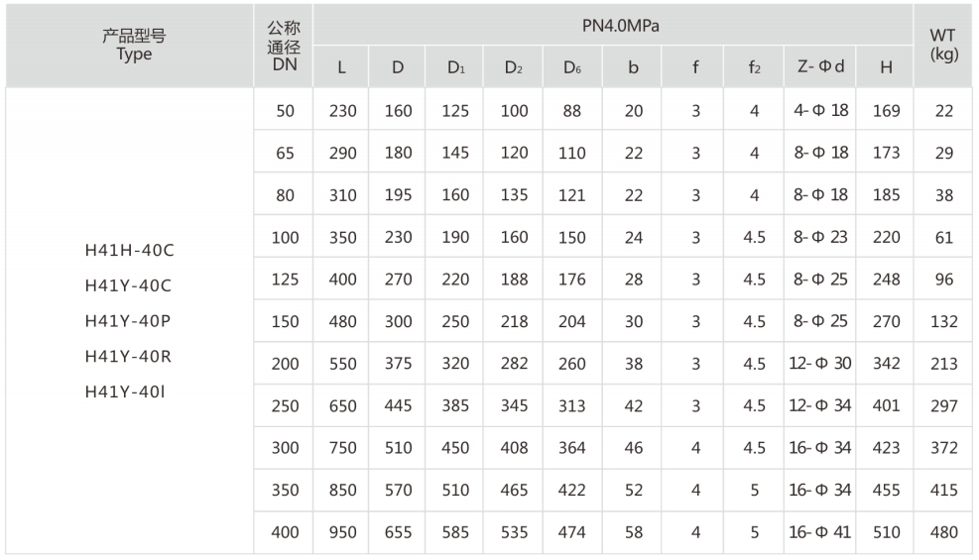The width and height of the screenshot is (979, 560).
Task: Click the weight value 213
Action: 943,363
